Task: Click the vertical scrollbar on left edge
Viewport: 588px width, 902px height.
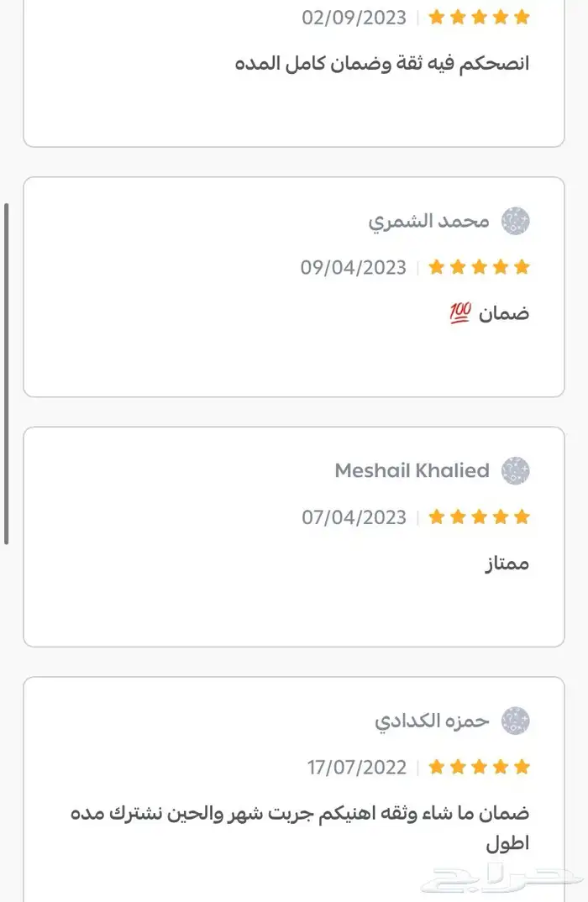Action: click(7, 374)
